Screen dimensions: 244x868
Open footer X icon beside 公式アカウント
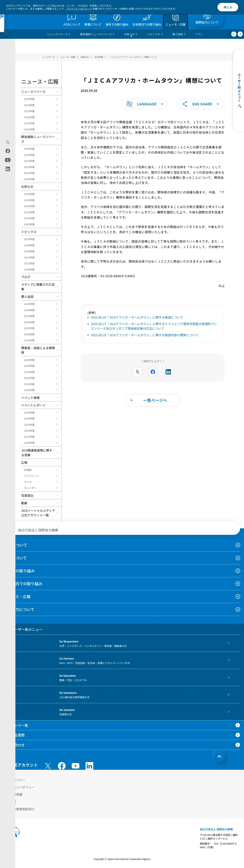pyautogui.click(x=48, y=766)
